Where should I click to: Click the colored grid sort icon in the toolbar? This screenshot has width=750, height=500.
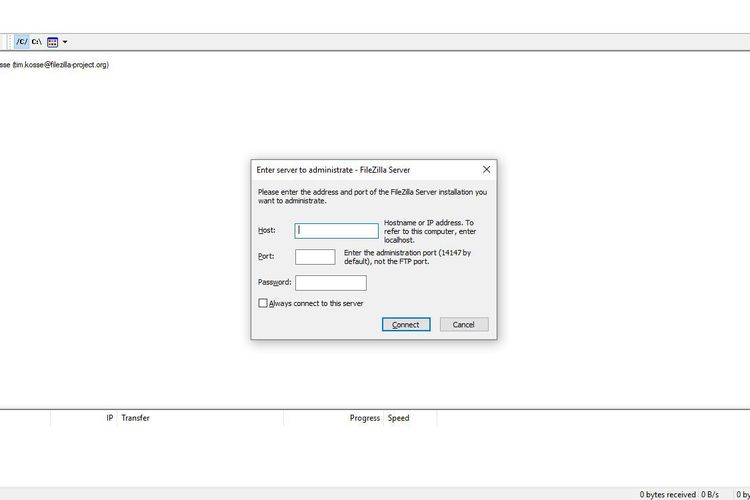(53, 42)
